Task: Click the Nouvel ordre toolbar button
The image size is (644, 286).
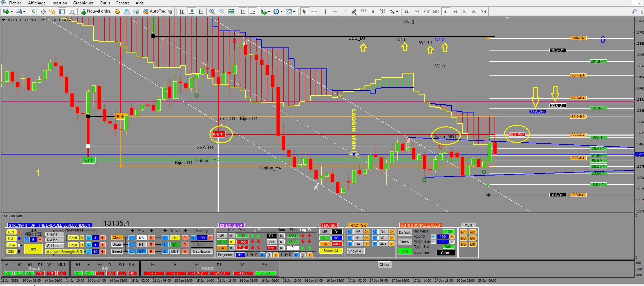Action: (x=96, y=11)
